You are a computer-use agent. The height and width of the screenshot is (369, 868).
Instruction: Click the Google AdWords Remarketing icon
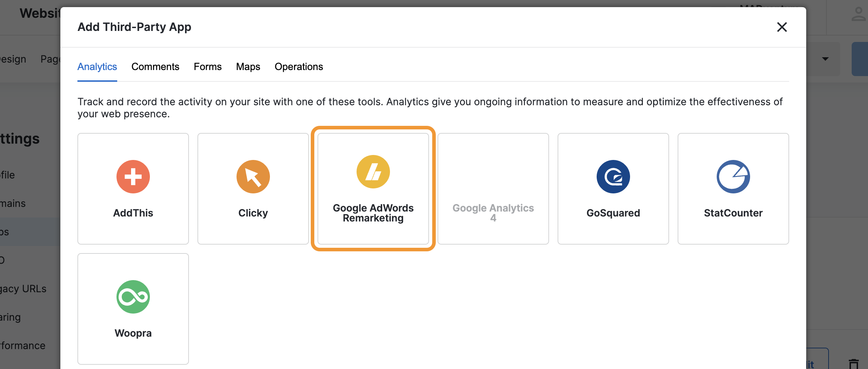click(x=373, y=172)
